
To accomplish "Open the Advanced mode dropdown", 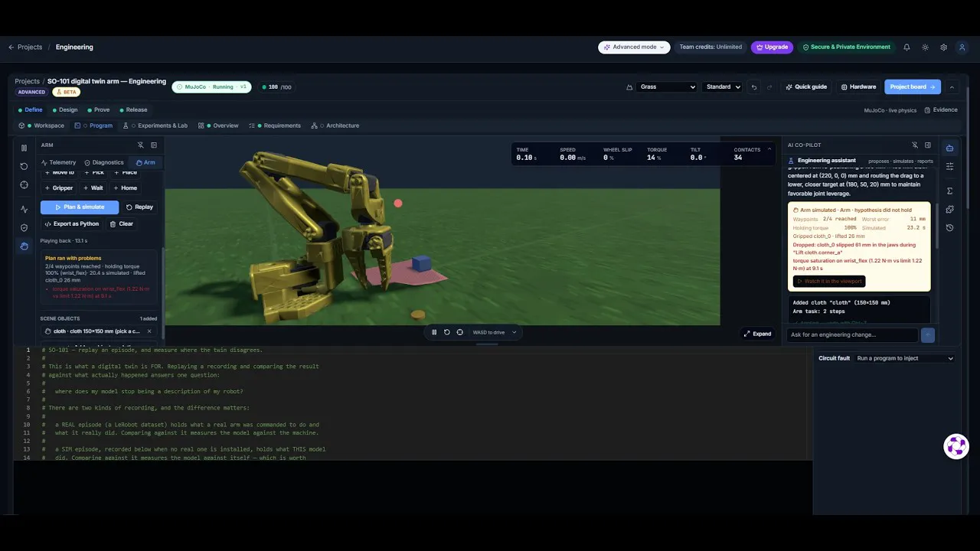I will tap(634, 47).
